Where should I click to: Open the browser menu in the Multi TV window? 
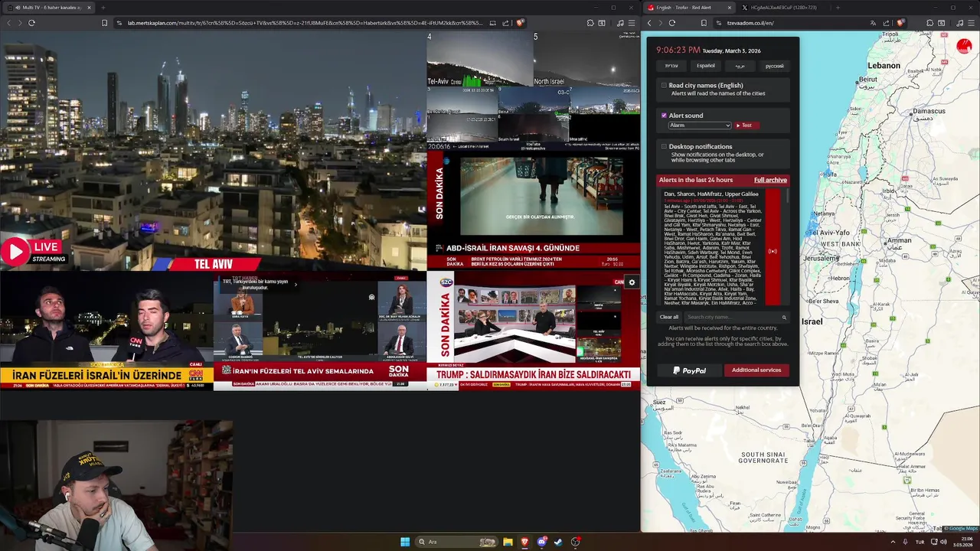[631, 23]
